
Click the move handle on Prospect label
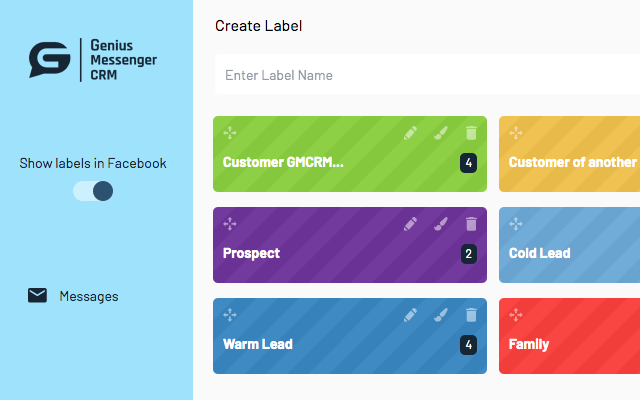coord(230,224)
